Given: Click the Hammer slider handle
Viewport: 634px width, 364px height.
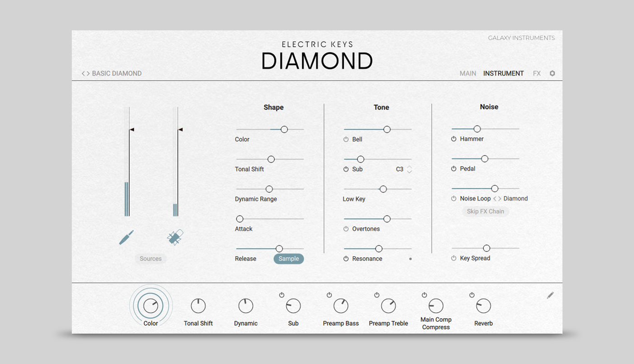Looking at the screenshot, I should 477,129.
